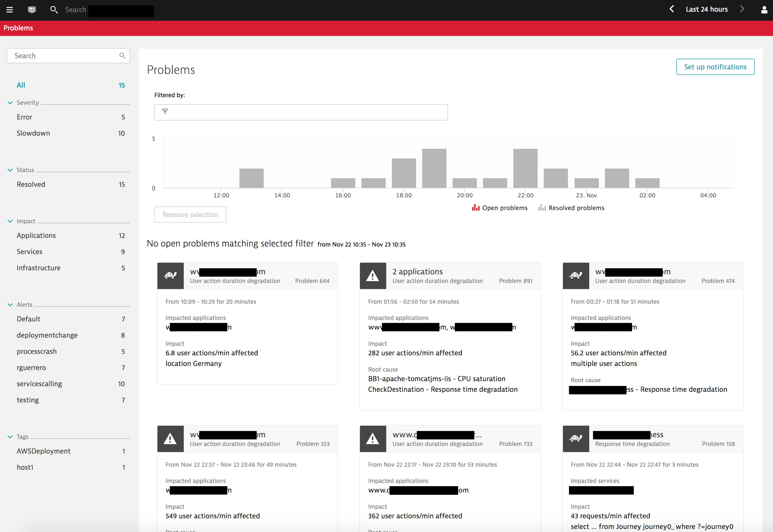Click 'BB1-apache-tomcatjms-iis - CPU saturation' root cause
The image size is (773, 532).
(437, 379)
